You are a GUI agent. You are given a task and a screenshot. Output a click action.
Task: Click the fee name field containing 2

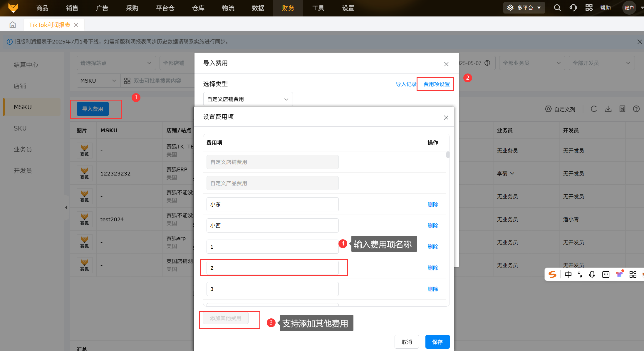pyautogui.click(x=272, y=268)
